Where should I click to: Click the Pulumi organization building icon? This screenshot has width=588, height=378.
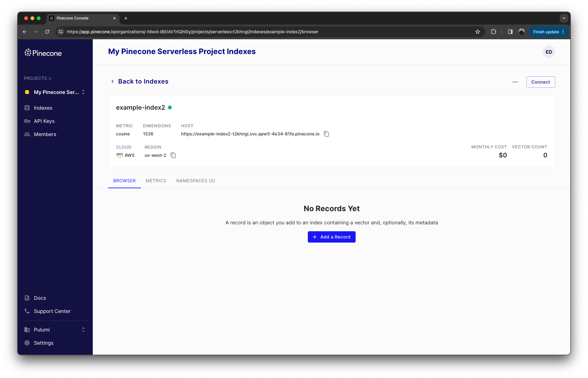27,330
